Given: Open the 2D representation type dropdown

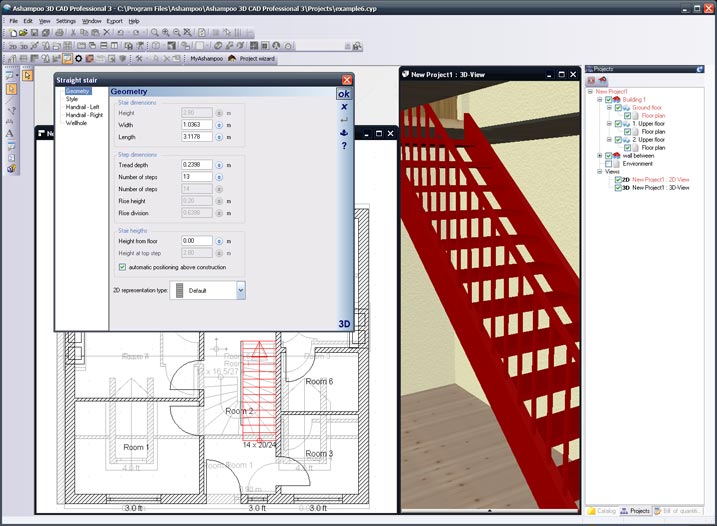Looking at the screenshot, I should click(x=241, y=290).
